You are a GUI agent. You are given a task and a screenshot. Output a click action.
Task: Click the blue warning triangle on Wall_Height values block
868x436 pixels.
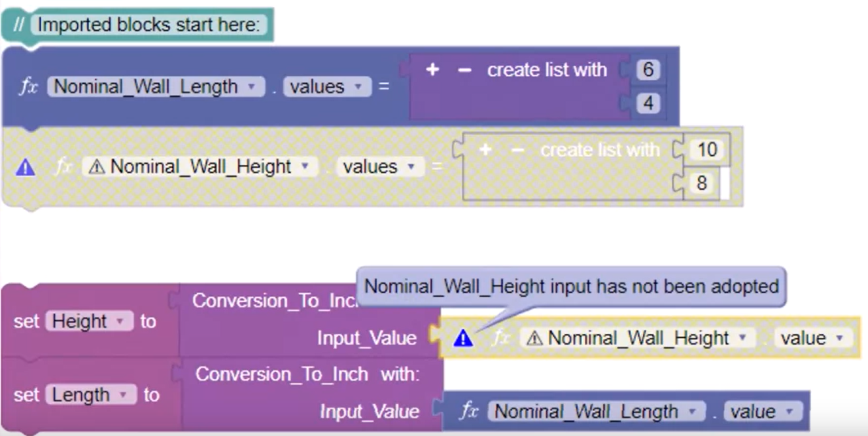[26, 168]
